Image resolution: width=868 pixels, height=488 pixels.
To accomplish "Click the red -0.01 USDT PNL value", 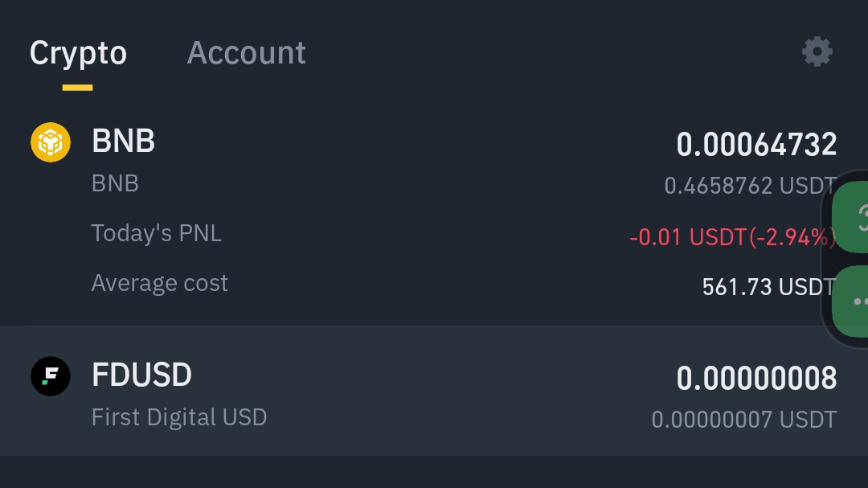I will pos(731,237).
